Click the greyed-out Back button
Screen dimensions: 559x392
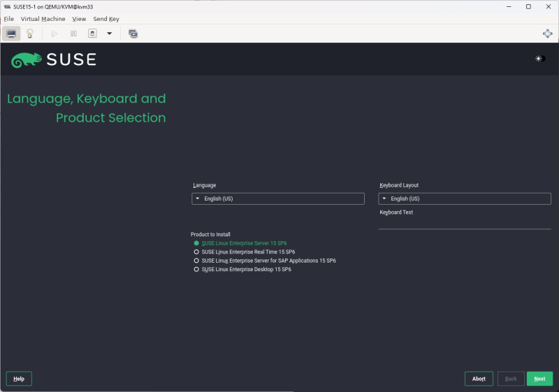(x=511, y=379)
